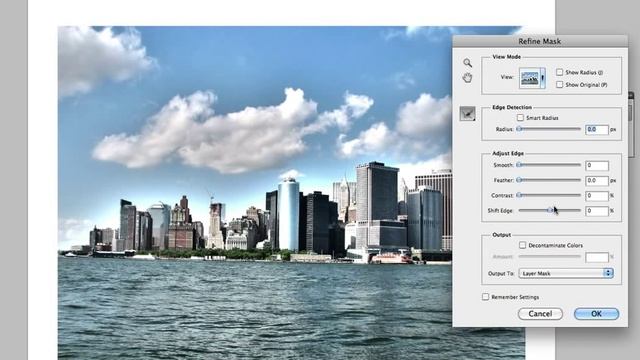Click the Radius value field

(x=597, y=129)
